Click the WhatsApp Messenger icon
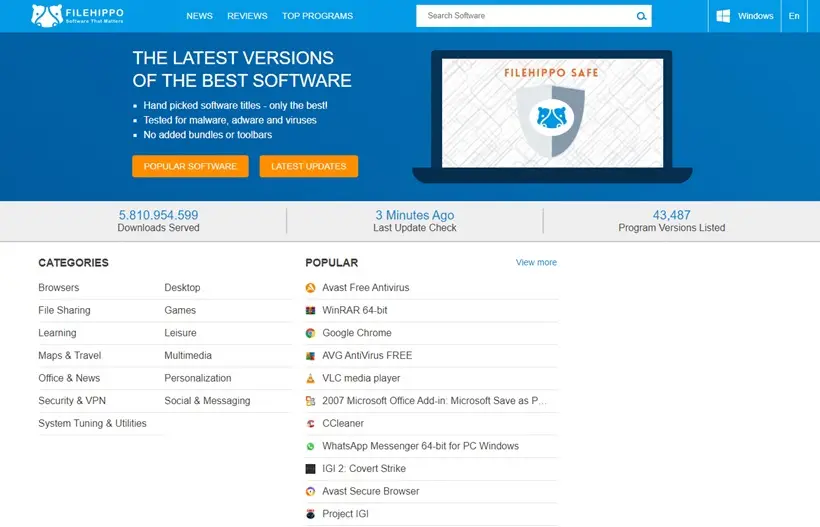820x527 pixels. coord(310,446)
